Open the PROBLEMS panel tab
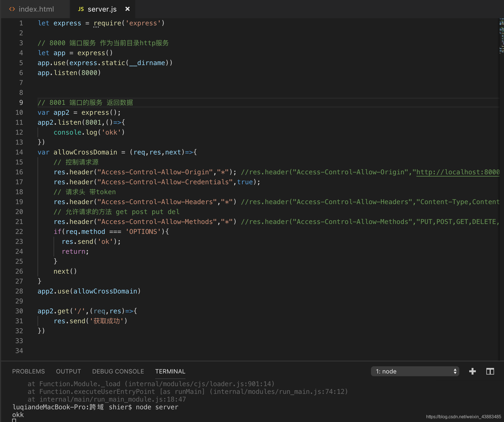The width and height of the screenshot is (504, 422). pyautogui.click(x=28, y=371)
